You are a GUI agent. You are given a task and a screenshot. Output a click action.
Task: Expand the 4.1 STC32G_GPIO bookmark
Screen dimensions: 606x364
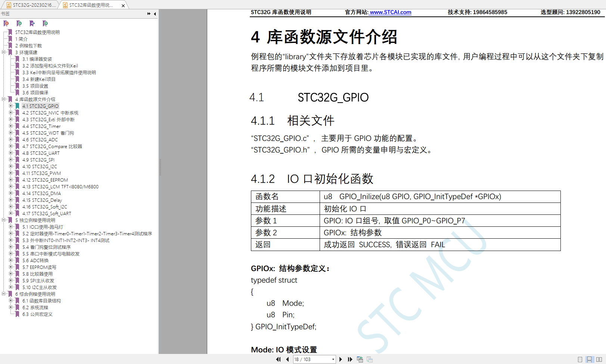10,106
